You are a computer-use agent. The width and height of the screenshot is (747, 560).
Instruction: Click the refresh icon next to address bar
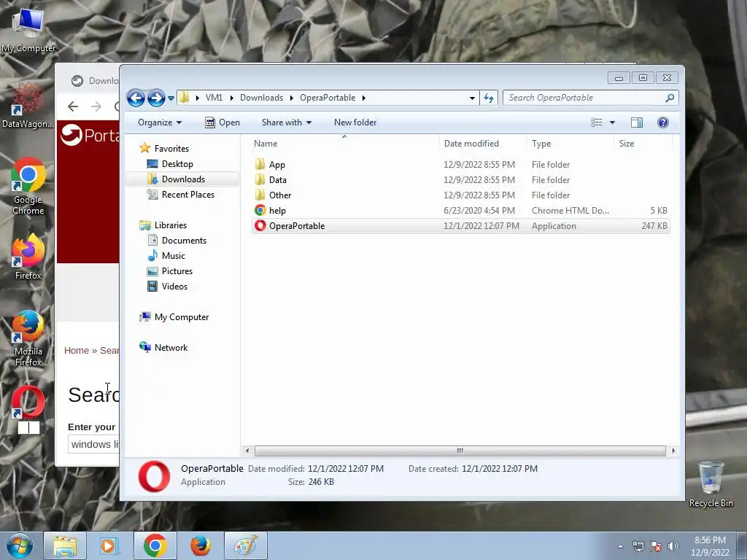488,98
